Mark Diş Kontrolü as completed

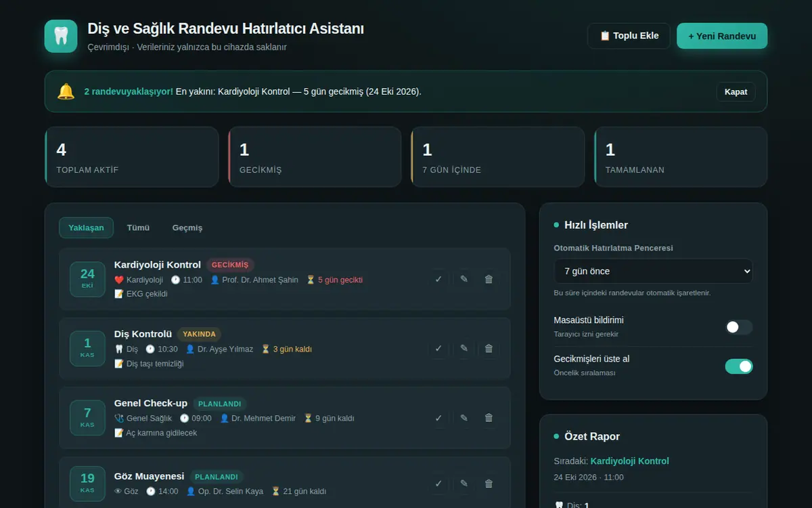[438, 349]
